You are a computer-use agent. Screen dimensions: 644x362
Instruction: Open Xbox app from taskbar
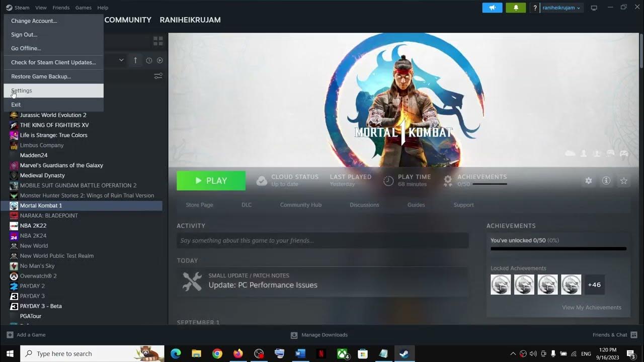[342, 353]
